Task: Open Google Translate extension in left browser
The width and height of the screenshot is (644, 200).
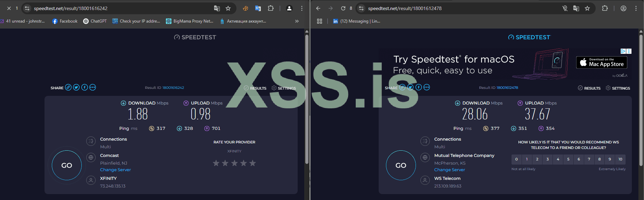Action: tap(258, 8)
